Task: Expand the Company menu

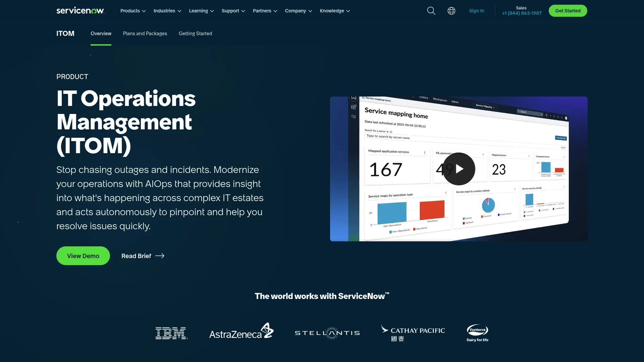Action: click(x=299, y=11)
